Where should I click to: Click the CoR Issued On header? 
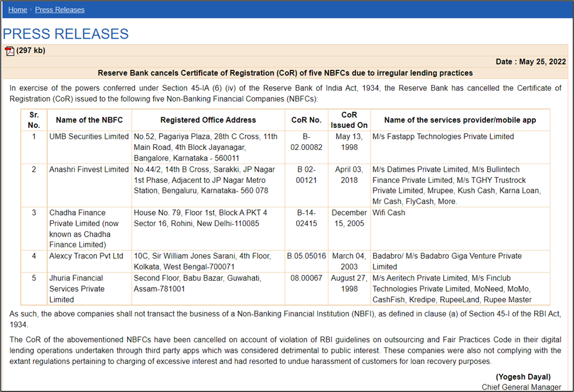pos(349,120)
